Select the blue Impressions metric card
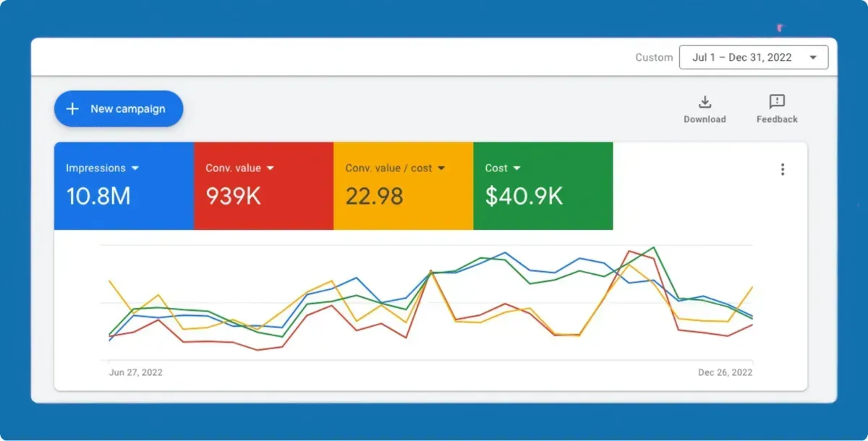The height and width of the screenshot is (441, 868). [124, 186]
